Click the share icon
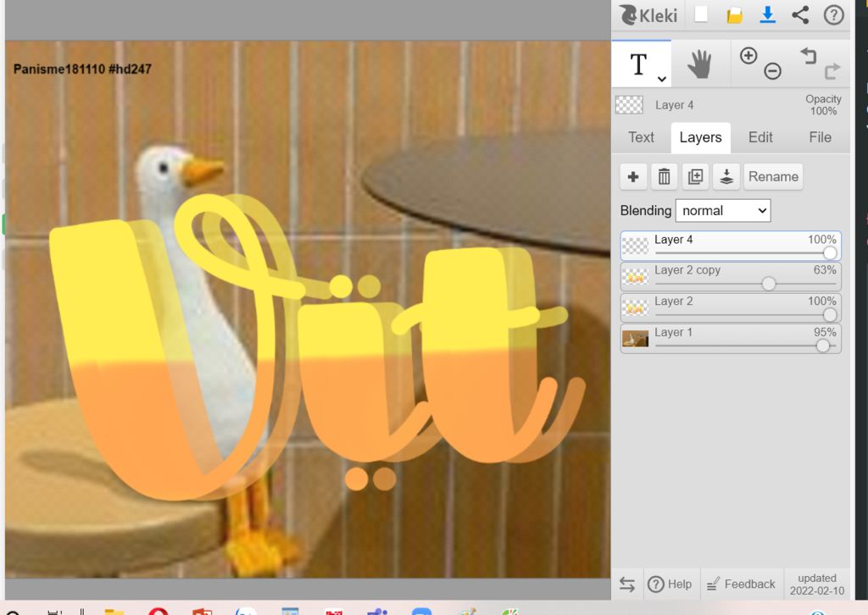The height and width of the screenshot is (615, 868). click(x=800, y=15)
